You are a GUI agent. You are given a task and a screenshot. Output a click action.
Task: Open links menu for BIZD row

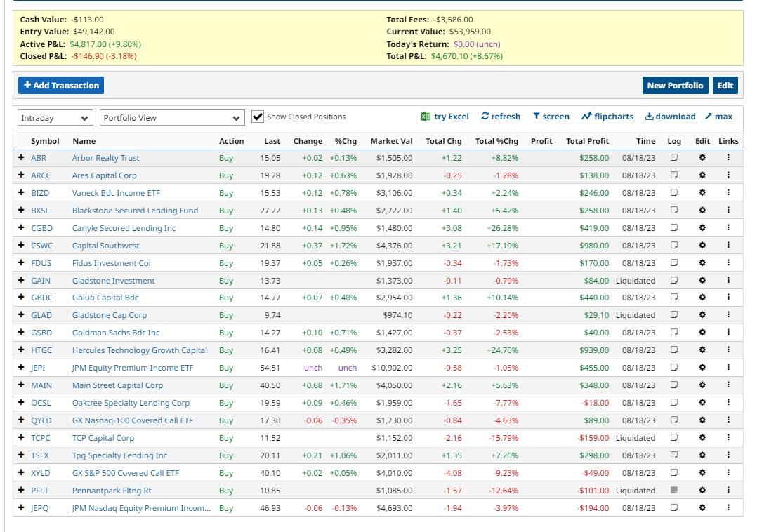click(x=728, y=192)
